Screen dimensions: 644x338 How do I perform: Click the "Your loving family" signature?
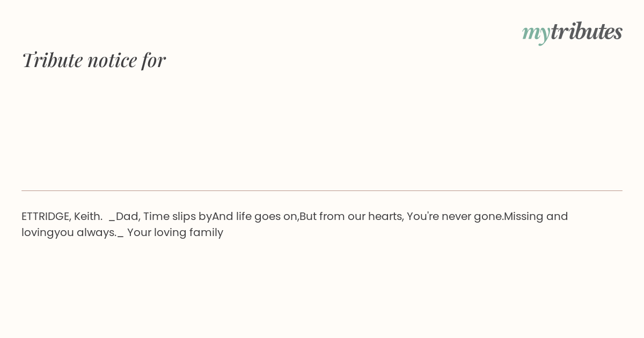pyautogui.click(x=175, y=232)
